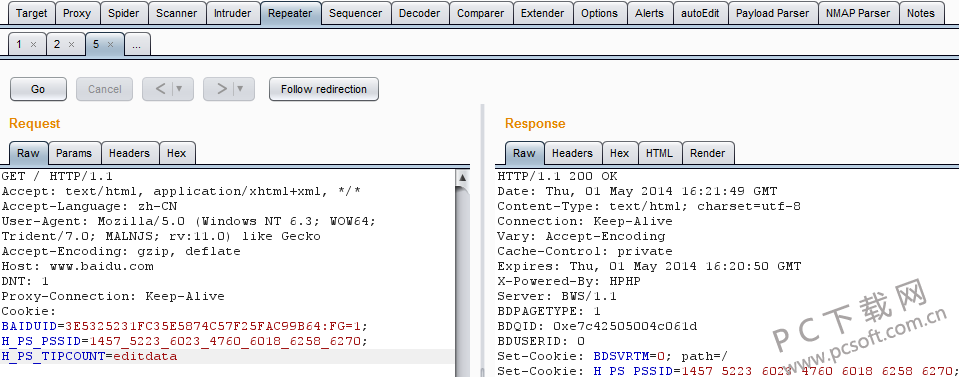Open the autoEdit tab

click(700, 13)
